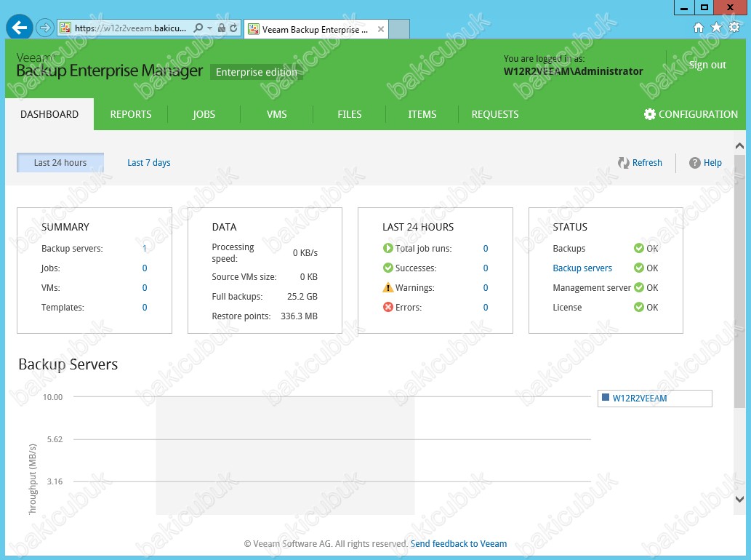
Task: Switch to the Last 7 days view
Action: pyautogui.click(x=149, y=162)
